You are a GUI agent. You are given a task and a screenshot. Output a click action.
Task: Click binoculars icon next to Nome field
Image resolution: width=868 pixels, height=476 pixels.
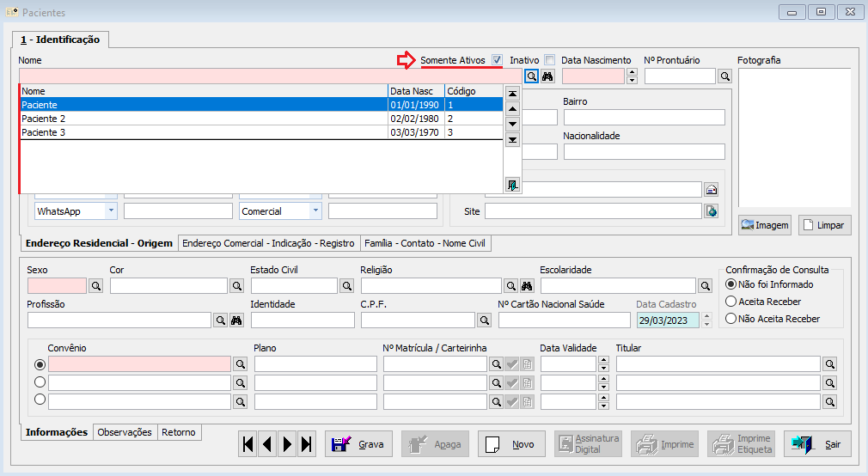pyautogui.click(x=547, y=76)
